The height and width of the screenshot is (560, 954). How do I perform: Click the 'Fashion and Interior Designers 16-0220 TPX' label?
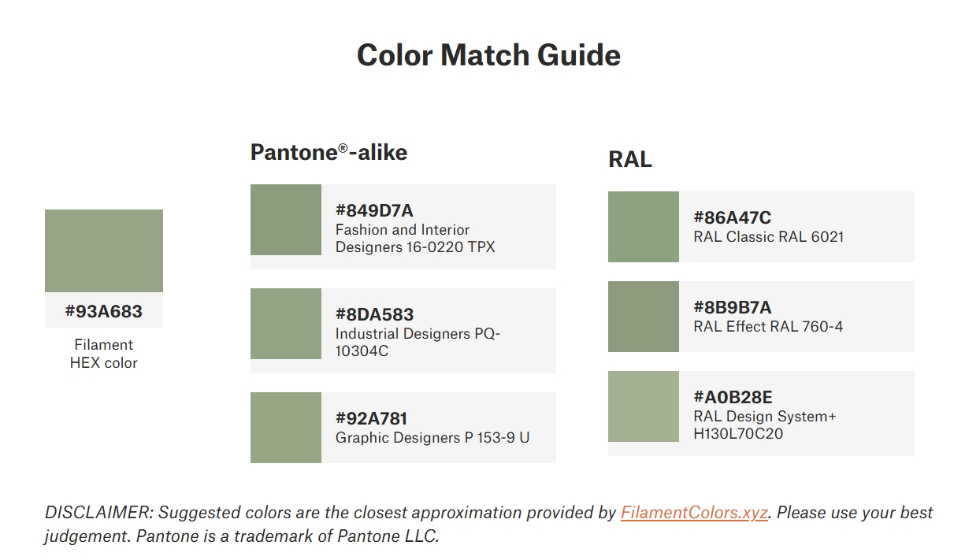(415, 239)
